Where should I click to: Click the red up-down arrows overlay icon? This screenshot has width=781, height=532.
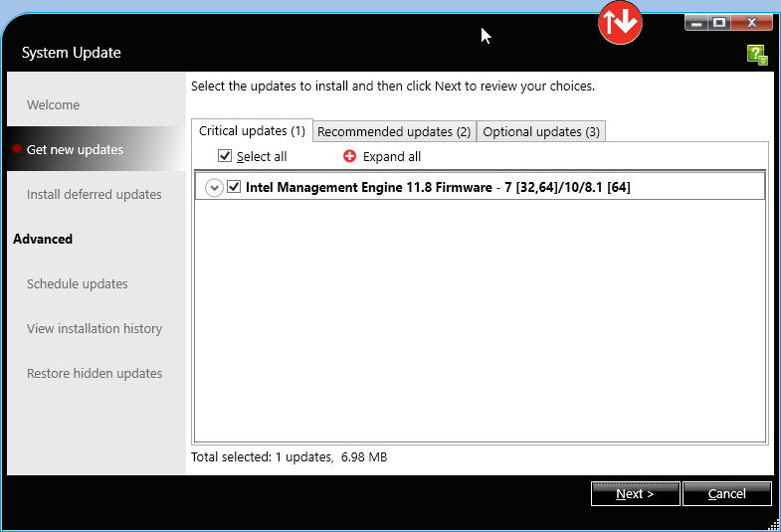coord(620,23)
